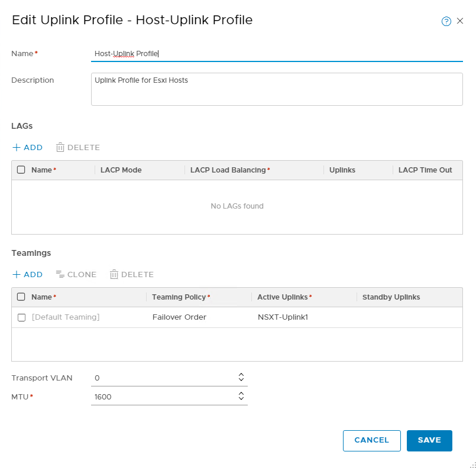Click the plus ADD icon under Teamings
The width and height of the screenshot is (476, 468).
tap(17, 274)
